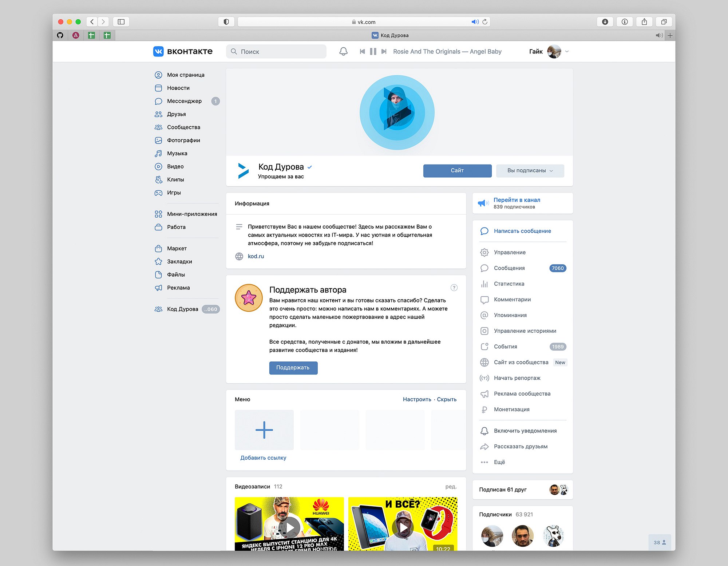728x566 pixels.
Task: Click the Мини-приложения grid icon
Action: click(158, 214)
